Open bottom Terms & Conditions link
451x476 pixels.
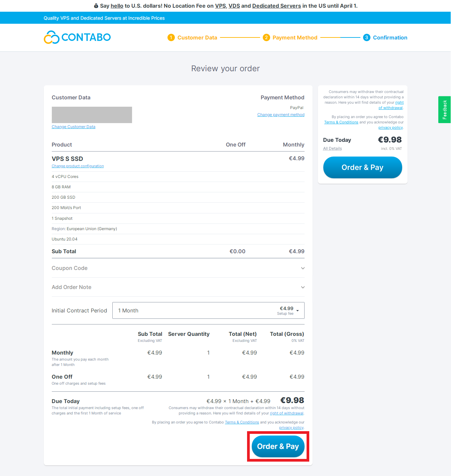[242, 422]
